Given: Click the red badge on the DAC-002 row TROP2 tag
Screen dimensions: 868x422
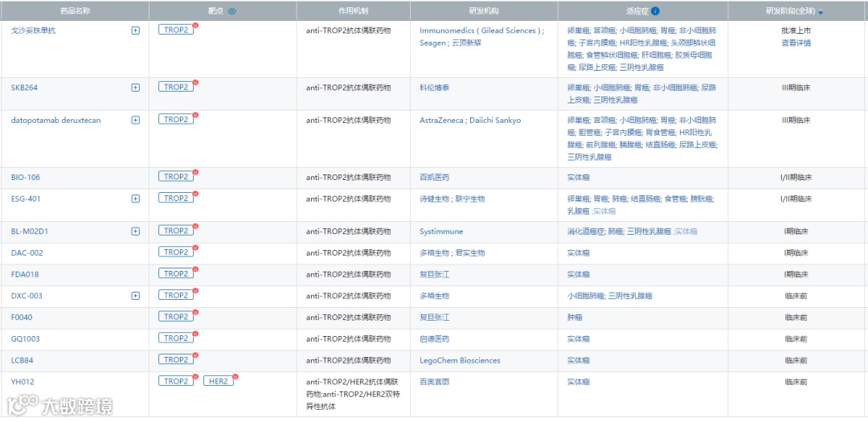Looking at the screenshot, I should tap(194, 248).
